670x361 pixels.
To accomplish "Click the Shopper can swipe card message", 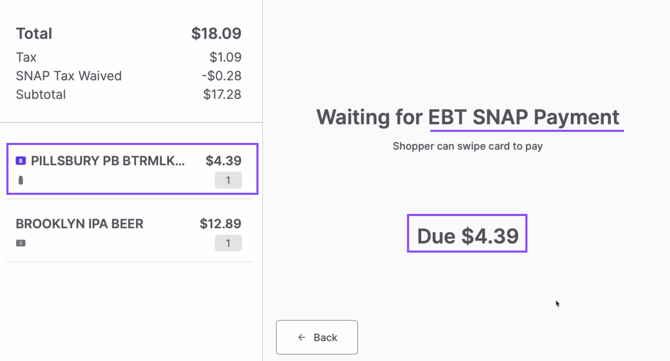I will click(x=467, y=146).
